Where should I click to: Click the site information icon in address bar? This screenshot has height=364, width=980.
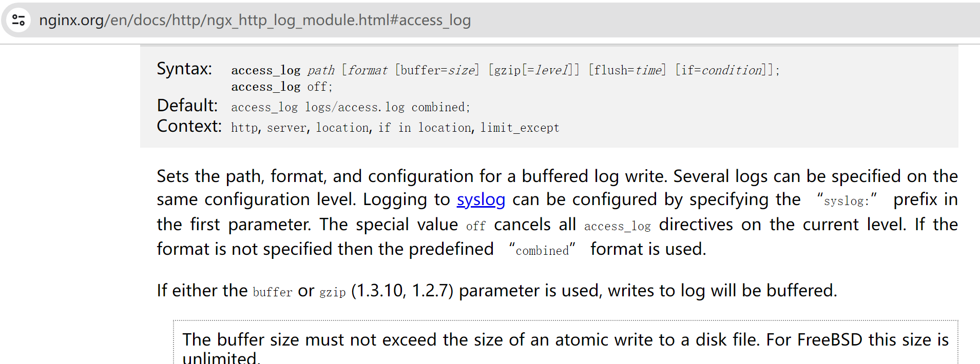(x=19, y=20)
